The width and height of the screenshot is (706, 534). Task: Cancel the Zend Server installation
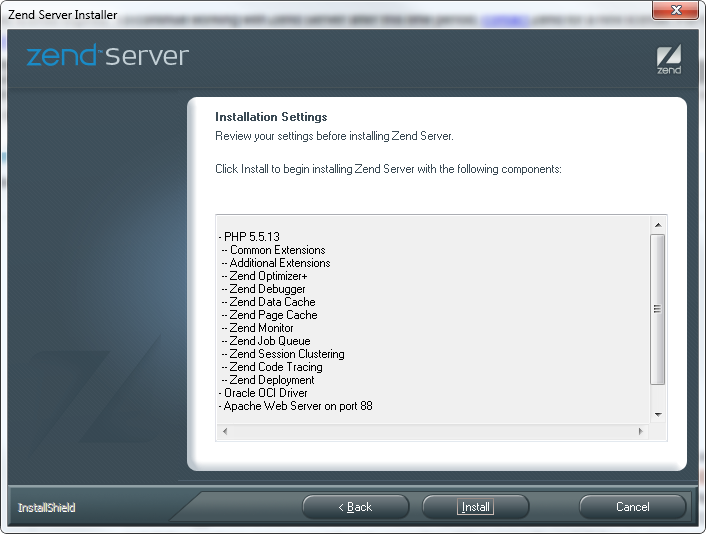coord(632,507)
